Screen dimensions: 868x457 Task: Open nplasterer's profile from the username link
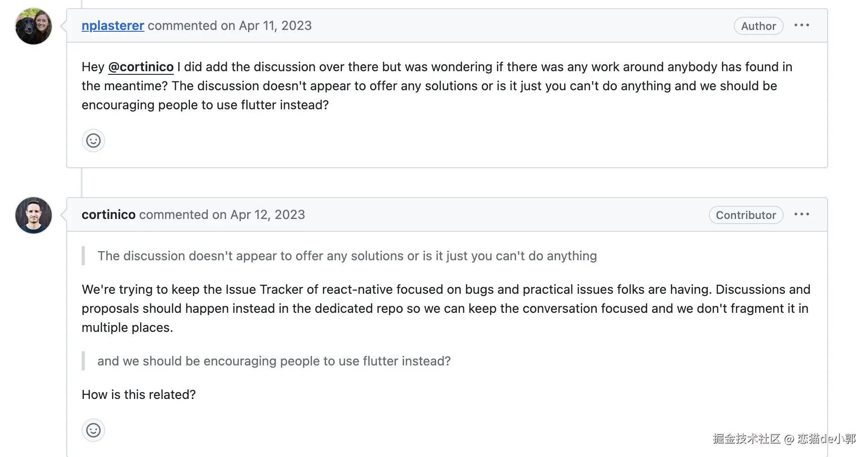[x=112, y=26]
